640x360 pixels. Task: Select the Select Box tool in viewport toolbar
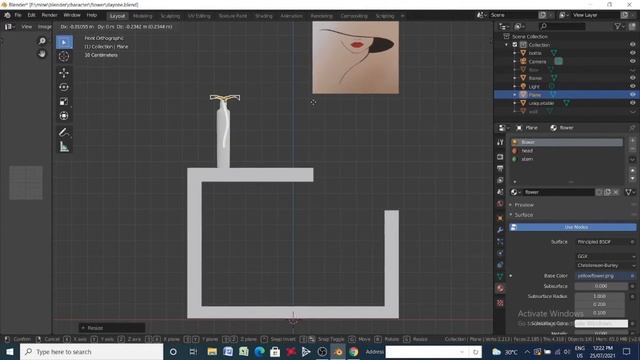click(x=64, y=42)
